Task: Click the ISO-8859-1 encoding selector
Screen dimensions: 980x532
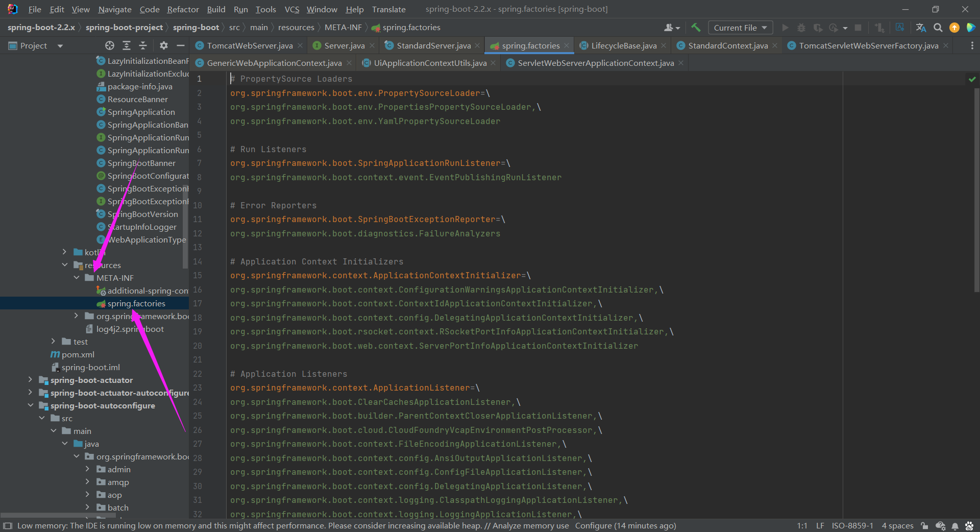Action: point(852,526)
